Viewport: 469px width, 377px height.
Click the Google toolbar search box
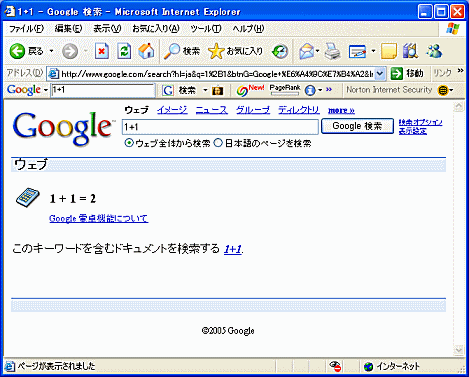click(x=103, y=90)
